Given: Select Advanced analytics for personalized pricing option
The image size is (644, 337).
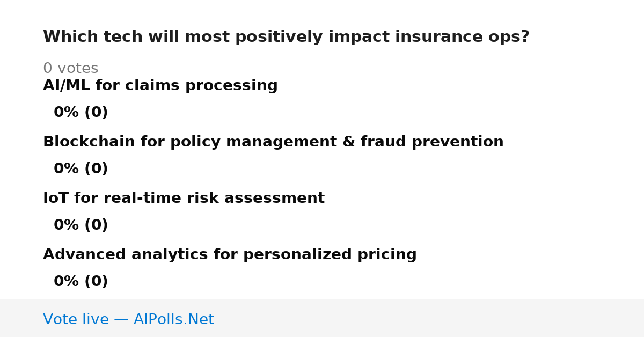Looking at the screenshot, I should pos(230,255).
